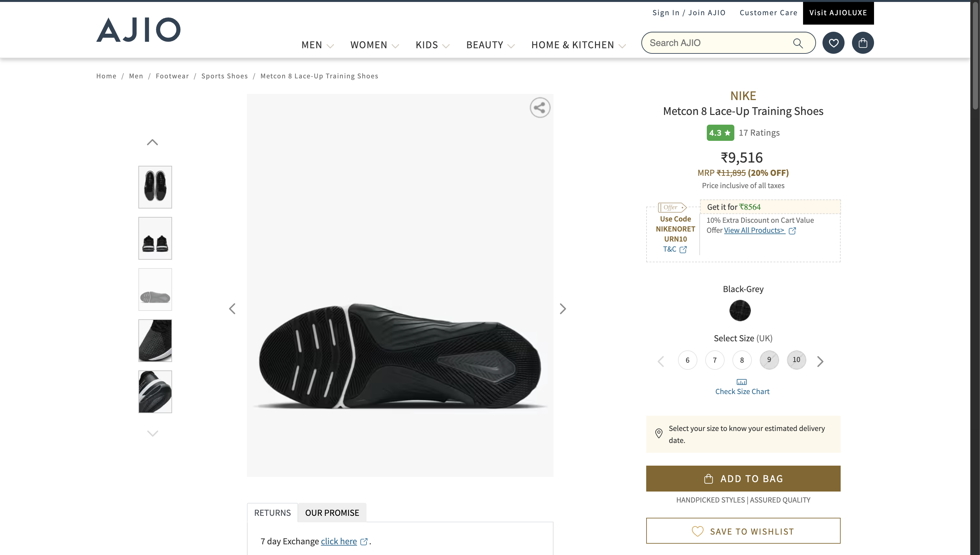Go to Home breadcrumb
Screen dimensions: 980x555
pos(106,76)
